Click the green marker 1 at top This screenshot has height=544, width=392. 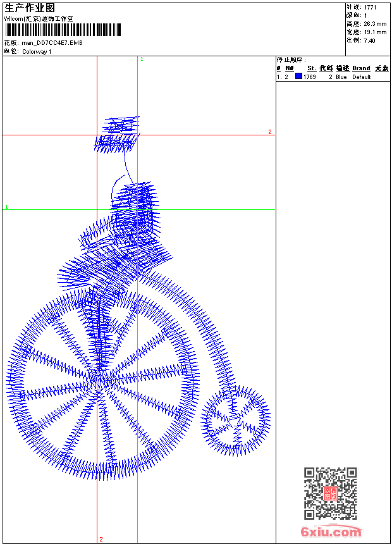point(142,59)
